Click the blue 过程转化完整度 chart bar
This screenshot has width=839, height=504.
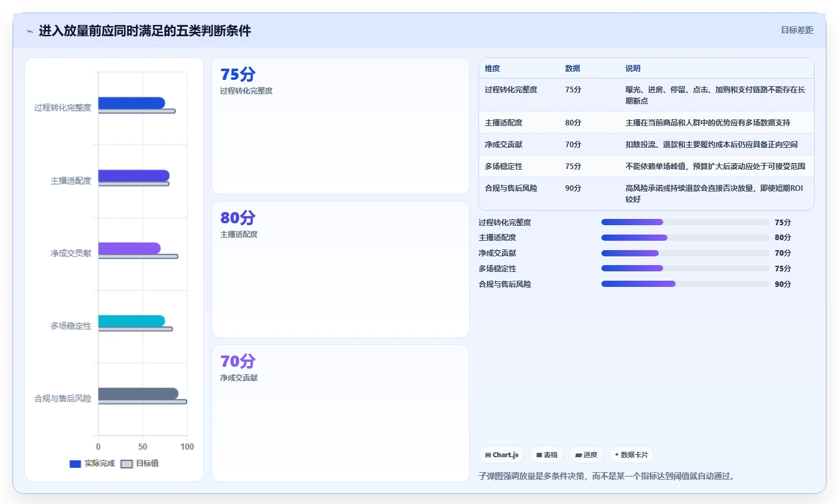(132, 103)
